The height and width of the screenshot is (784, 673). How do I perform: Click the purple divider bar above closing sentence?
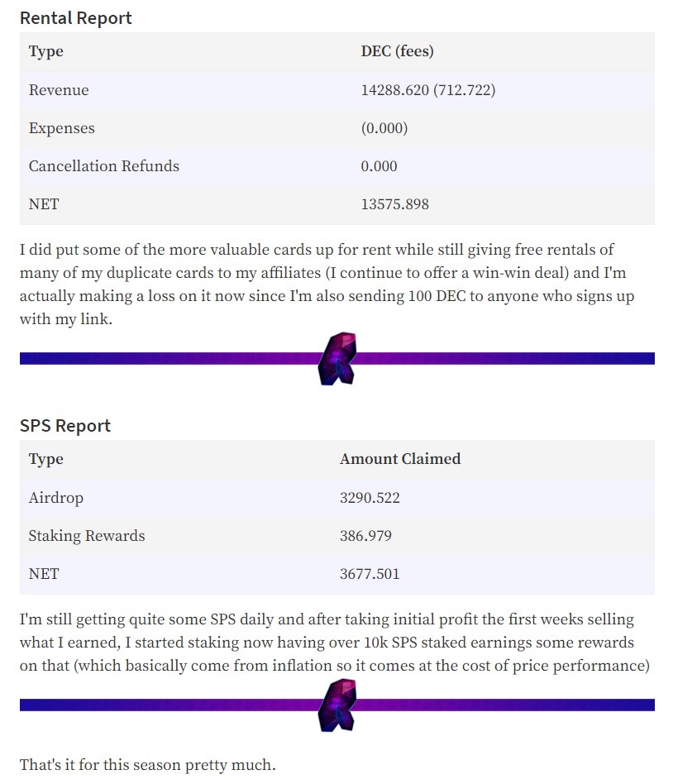(337, 705)
